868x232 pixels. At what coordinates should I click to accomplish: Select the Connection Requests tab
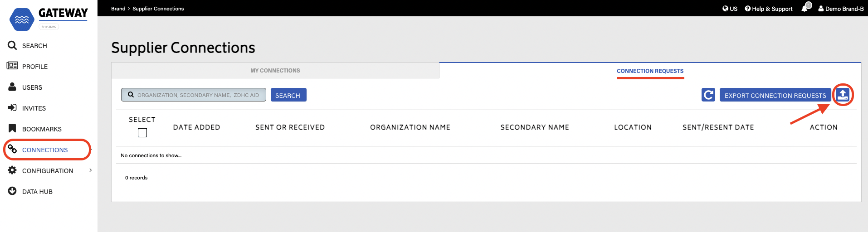[650, 71]
